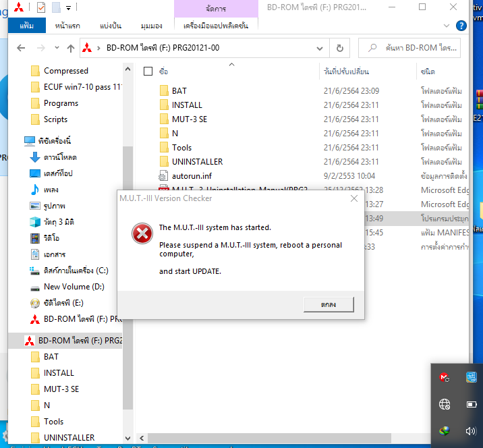Select New Volume (D:) in navigation pane
This screenshot has height=448, width=483.
click(x=74, y=287)
